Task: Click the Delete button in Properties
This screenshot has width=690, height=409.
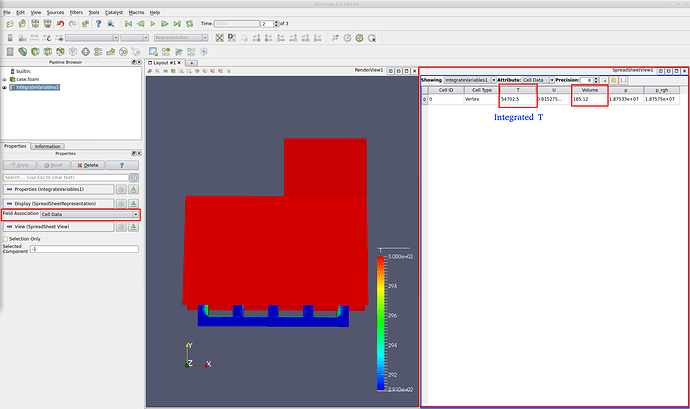Action: [87, 165]
